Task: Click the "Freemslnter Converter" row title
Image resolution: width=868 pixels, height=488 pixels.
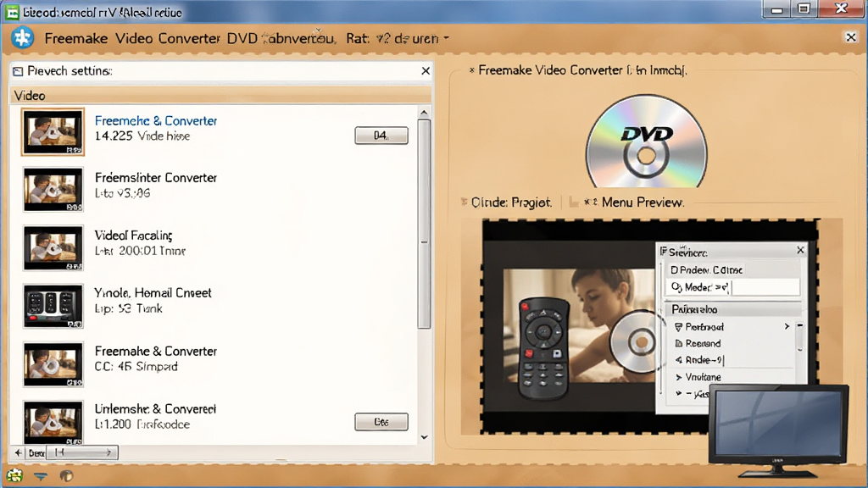Action: tap(156, 178)
